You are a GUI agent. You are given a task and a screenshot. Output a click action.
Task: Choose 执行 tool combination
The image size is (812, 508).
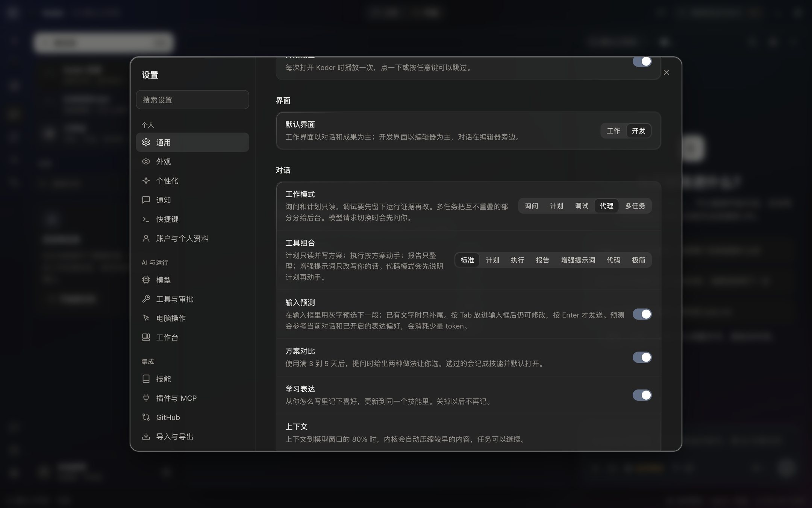click(x=517, y=260)
